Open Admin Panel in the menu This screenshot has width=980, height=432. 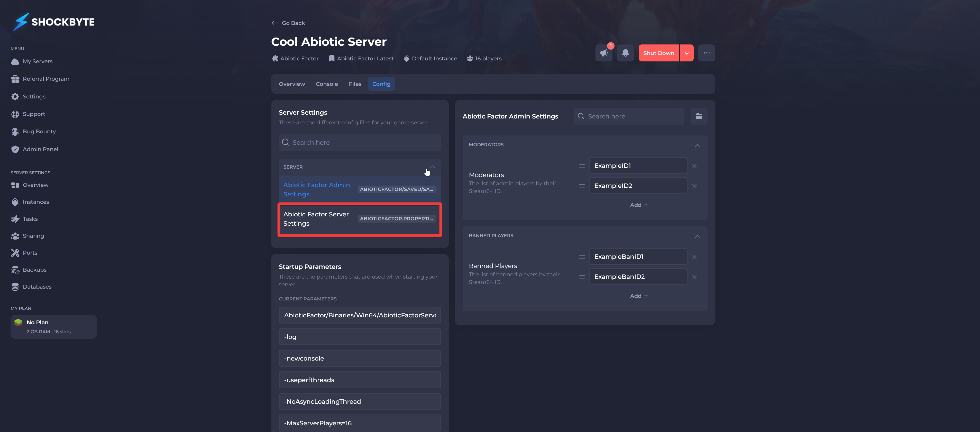35,149
